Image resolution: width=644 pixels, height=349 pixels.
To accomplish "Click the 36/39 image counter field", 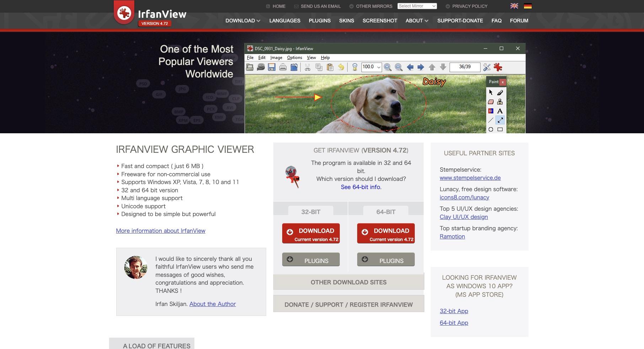I will click(x=465, y=67).
